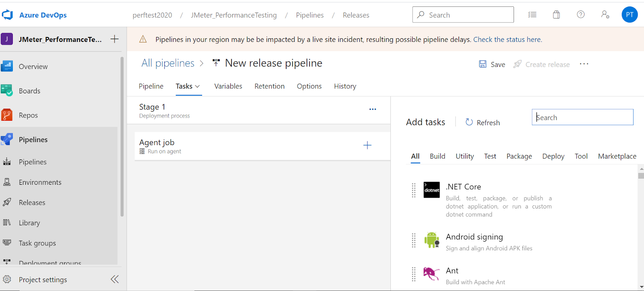Click the Repos sidebar icon
Image resolution: width=644 pixels, height=291 pixels.
[x=7, y=115]
